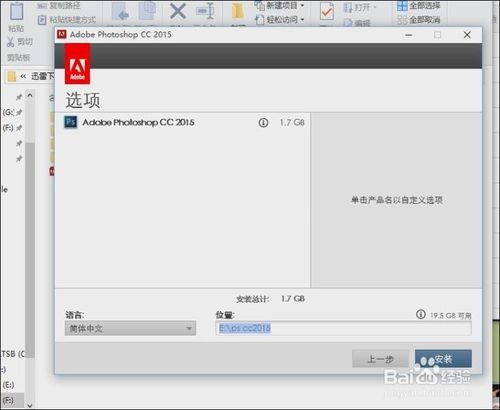
Task: Click Copy path (复制路径) in Explorer ribbon
Action: pyautogui.click(x=58, y=6)
